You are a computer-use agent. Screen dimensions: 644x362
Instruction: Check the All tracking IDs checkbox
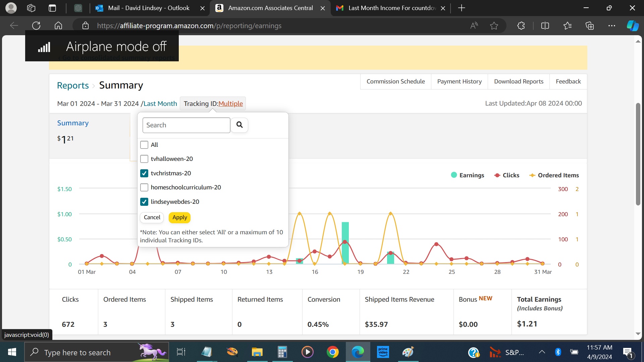144,145
